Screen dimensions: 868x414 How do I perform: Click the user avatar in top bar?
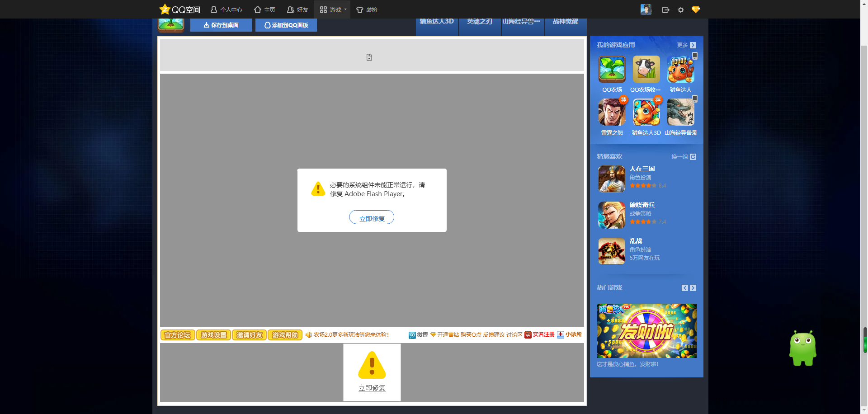(x=646, y=9)
